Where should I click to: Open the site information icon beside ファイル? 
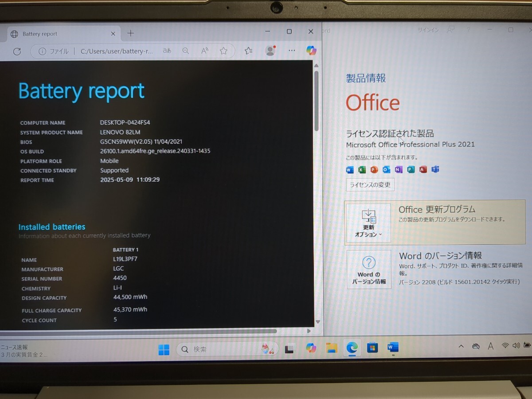[x=42, y=51]
